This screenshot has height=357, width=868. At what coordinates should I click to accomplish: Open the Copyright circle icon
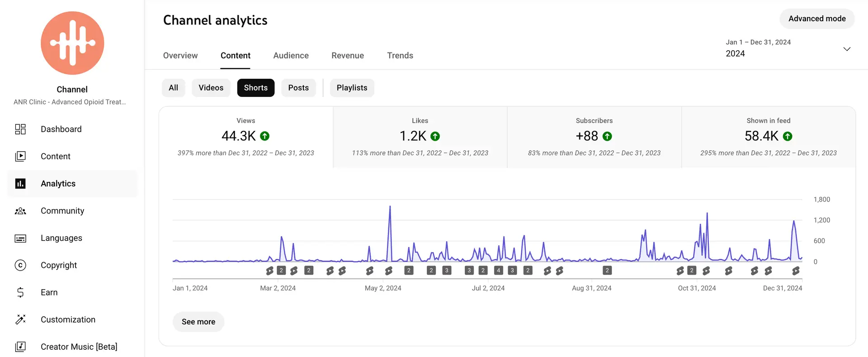click(x=20, y=265)
